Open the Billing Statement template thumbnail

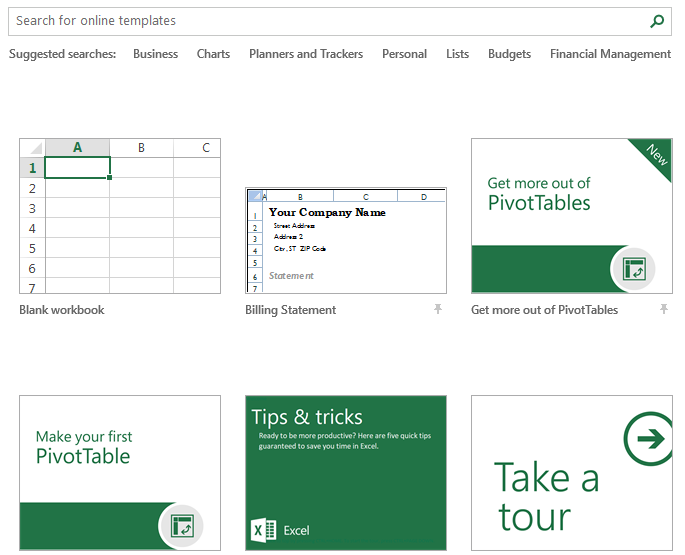tap(346, 241)
